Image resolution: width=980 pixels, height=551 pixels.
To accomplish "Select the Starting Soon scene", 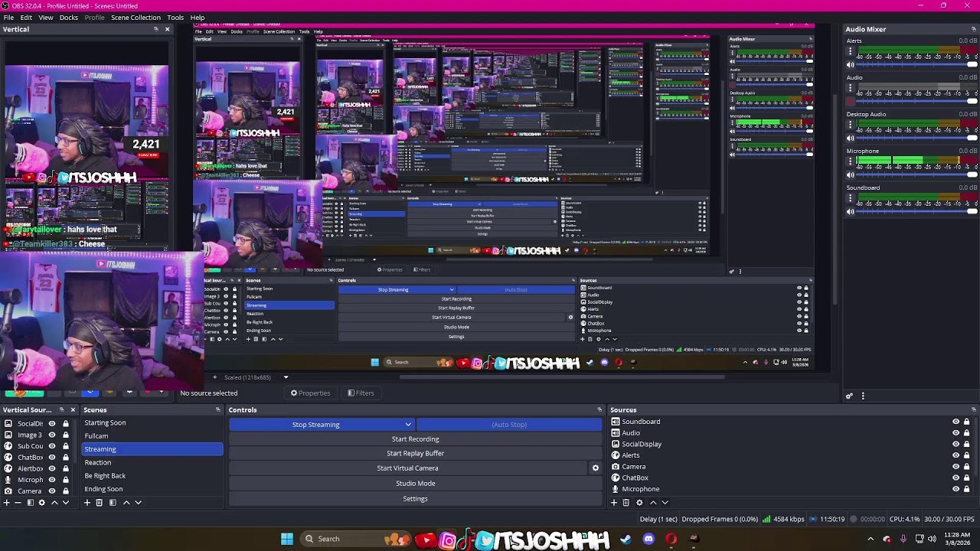I will tap(152, 422).
